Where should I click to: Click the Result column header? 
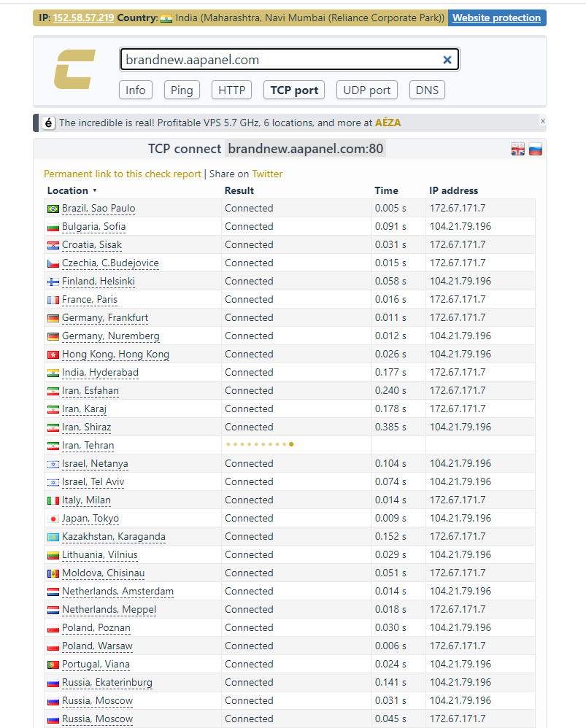(x=239, y=191)
